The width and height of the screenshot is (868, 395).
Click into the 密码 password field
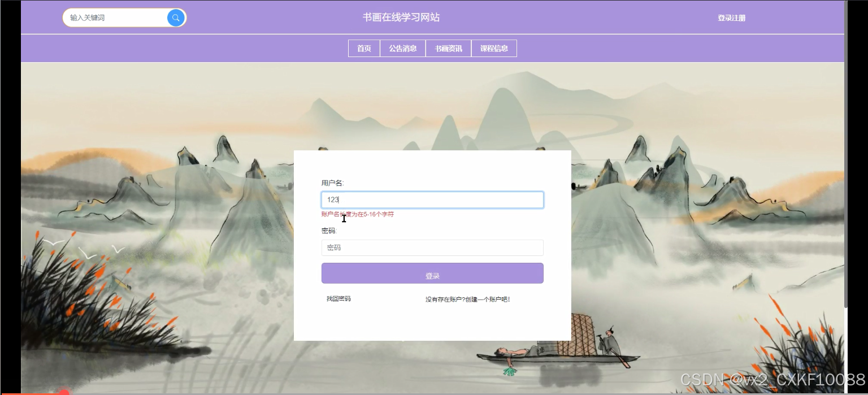point(432,248)
